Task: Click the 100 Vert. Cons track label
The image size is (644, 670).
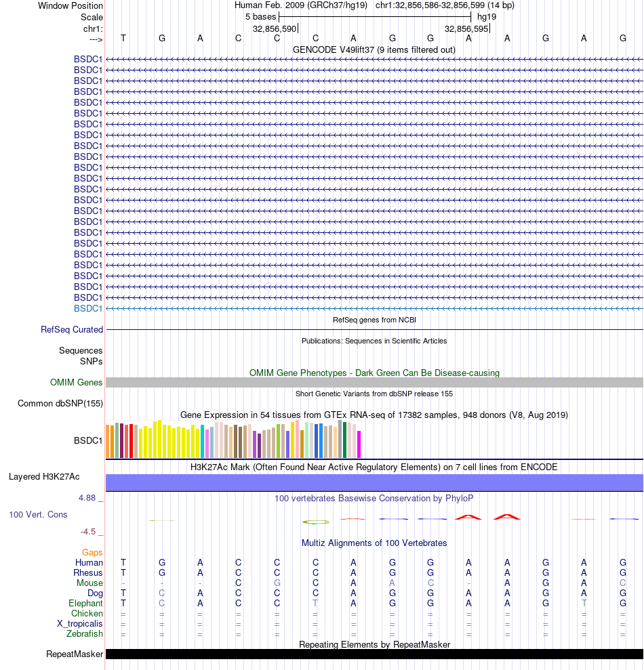Action: 38,515
